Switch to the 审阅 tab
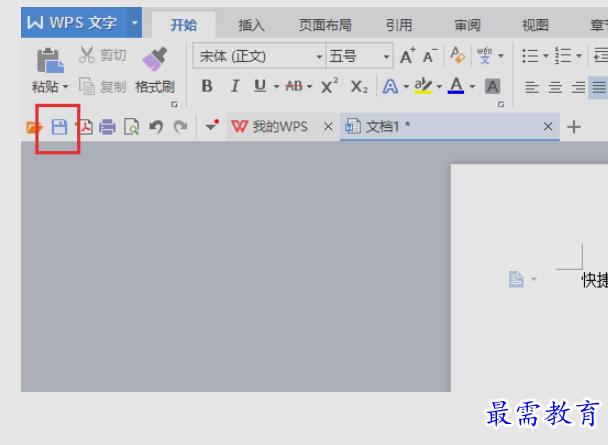608x445 pixels. (467, 25)
